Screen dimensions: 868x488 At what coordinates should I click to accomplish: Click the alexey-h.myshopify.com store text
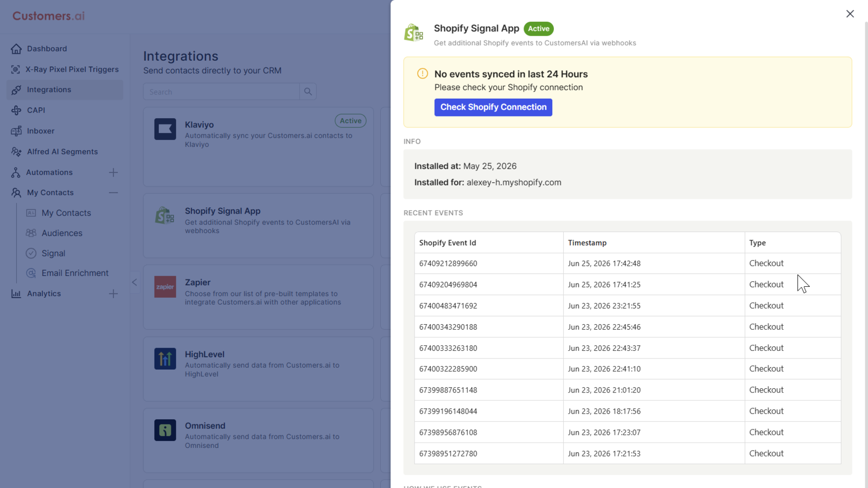[514, 183]
